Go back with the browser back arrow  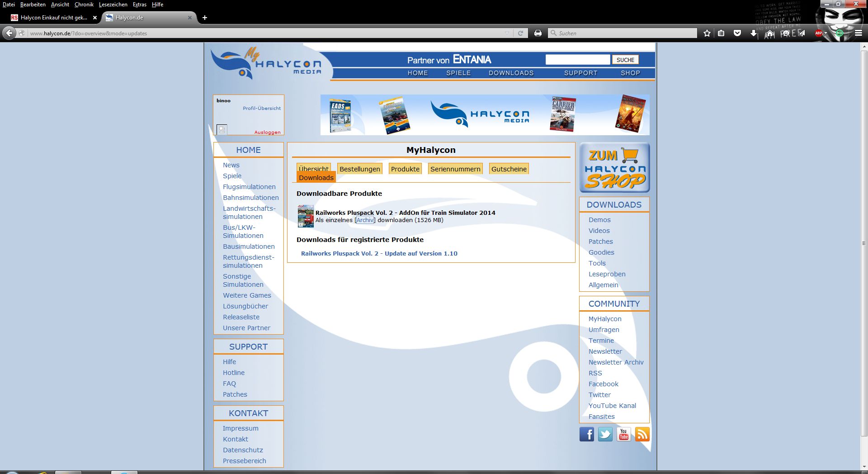click(9, 33)
